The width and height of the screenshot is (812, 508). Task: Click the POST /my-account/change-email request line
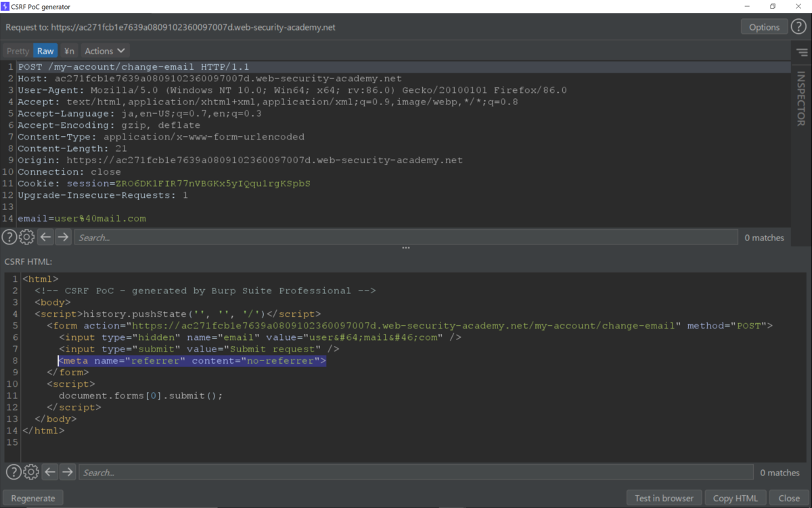pos(133,67)
